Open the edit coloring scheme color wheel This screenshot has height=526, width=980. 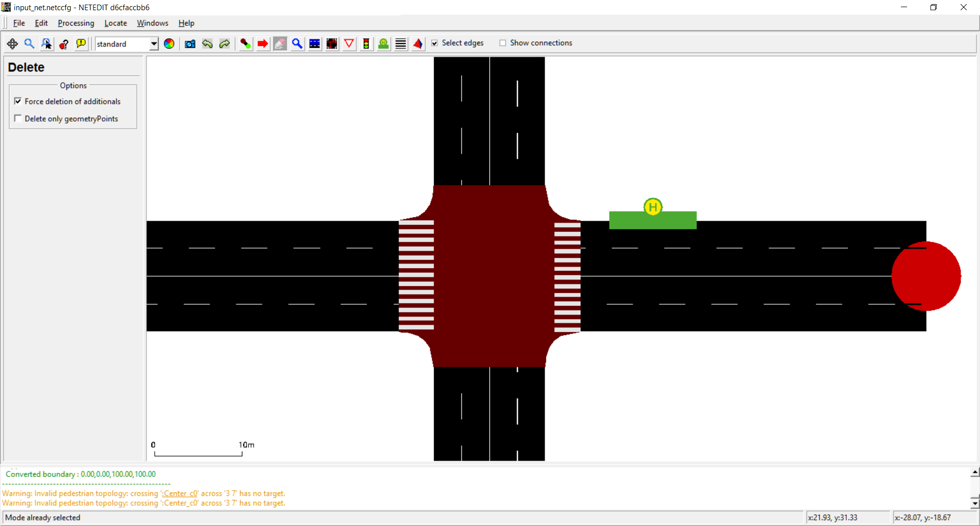(x=169, y=44)
